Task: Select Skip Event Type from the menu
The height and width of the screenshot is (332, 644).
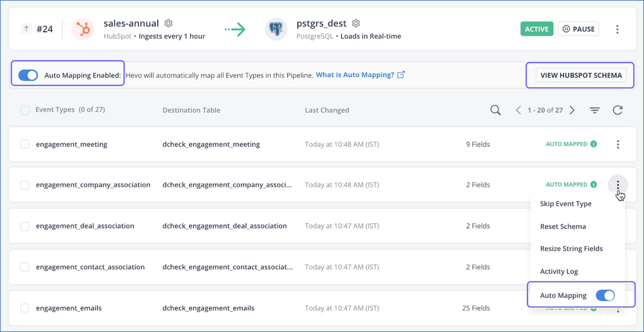Action: (x=566, y=203)
